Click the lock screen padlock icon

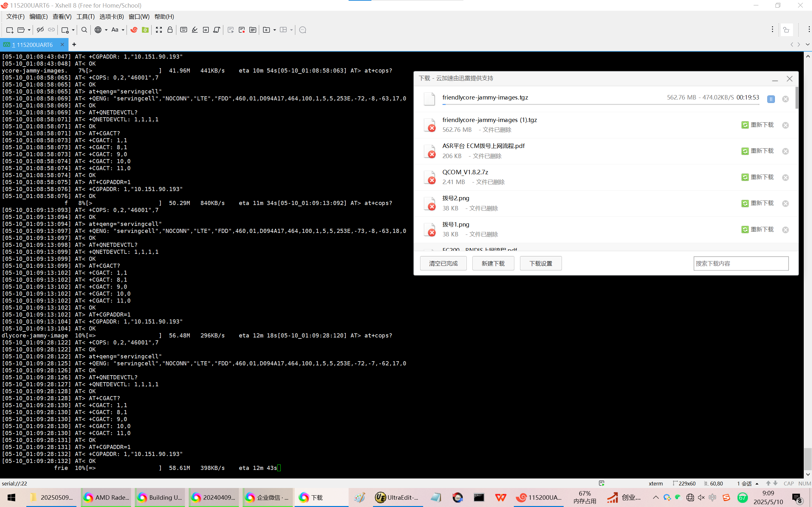point(170,30)
